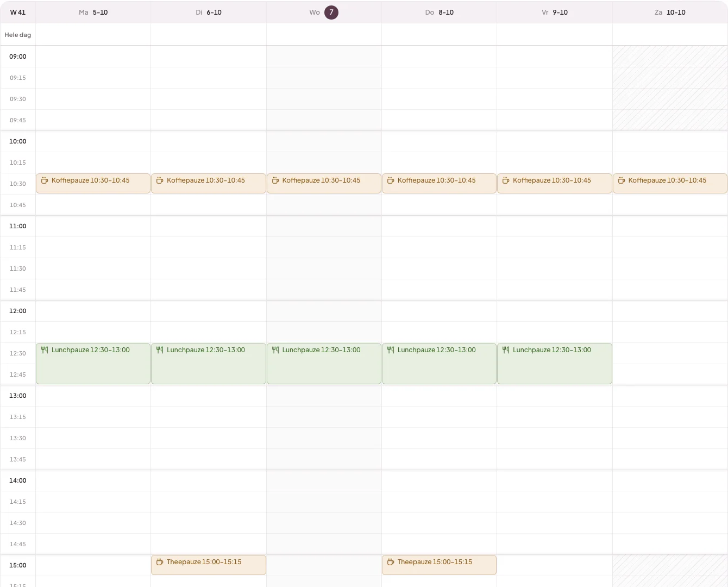Click the 11:00 time label
The width and height of the screenshot is (728, 587).
click(18, 226)
